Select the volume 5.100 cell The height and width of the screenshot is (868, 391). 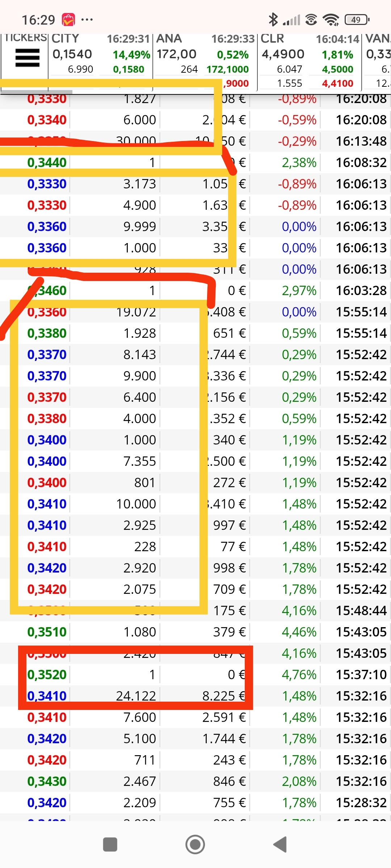tap(140, 739)
